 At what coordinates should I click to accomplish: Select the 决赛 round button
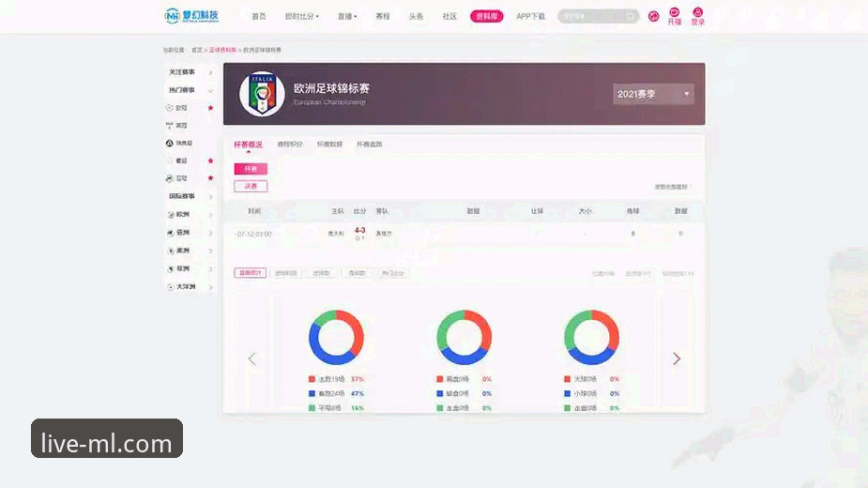tap(251, 186)
